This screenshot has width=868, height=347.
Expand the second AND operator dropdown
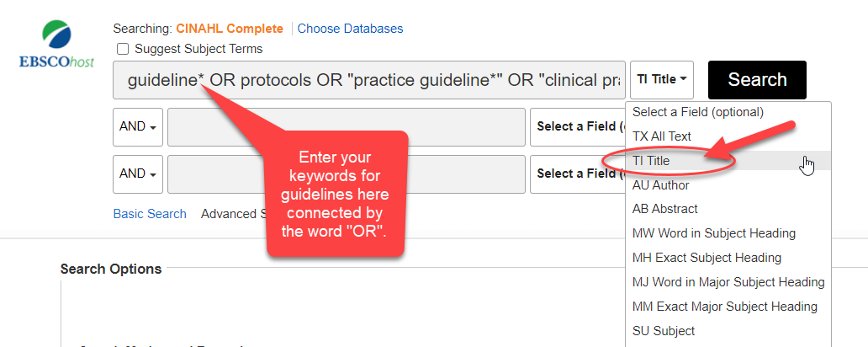(138, 174)
